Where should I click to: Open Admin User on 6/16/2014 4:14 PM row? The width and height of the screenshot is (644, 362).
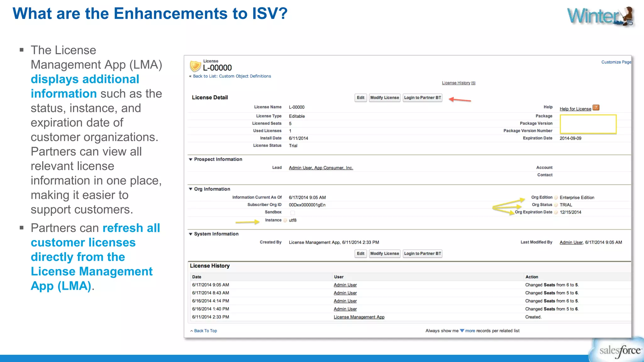tap(345, 301)
